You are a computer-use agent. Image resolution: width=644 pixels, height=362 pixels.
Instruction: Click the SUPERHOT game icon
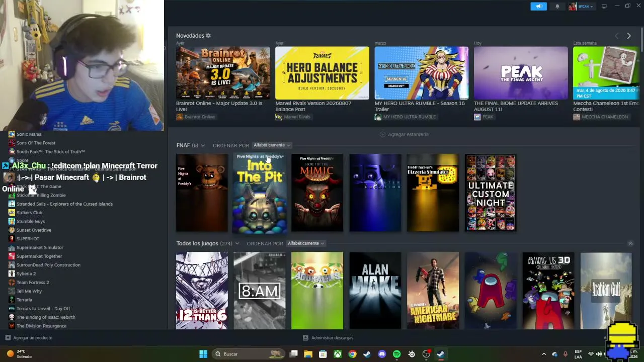(12, 239)
